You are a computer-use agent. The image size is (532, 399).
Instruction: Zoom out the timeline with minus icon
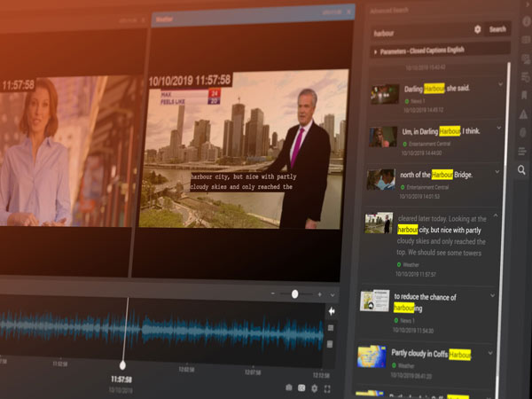pos(273,293)
